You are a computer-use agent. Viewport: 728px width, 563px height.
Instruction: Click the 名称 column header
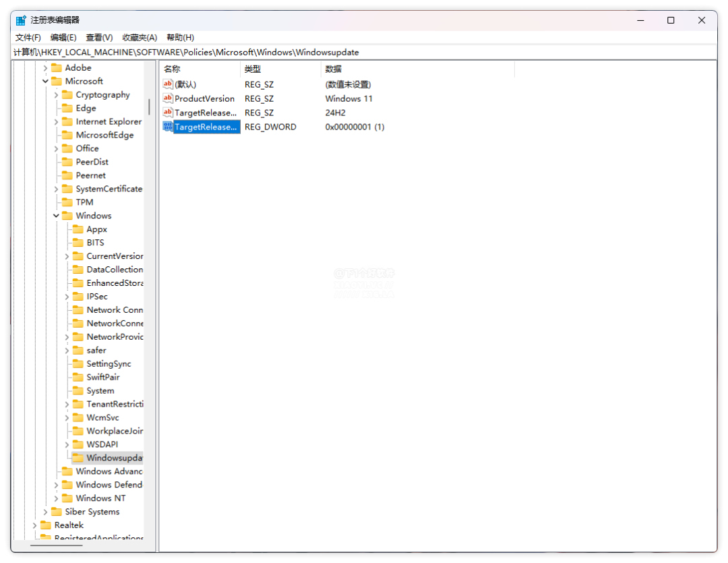click(x=200, y=69)
